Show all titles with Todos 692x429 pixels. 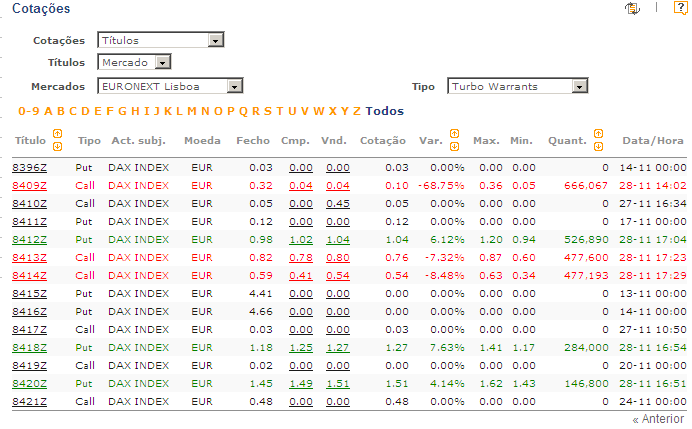click(384, 111)
